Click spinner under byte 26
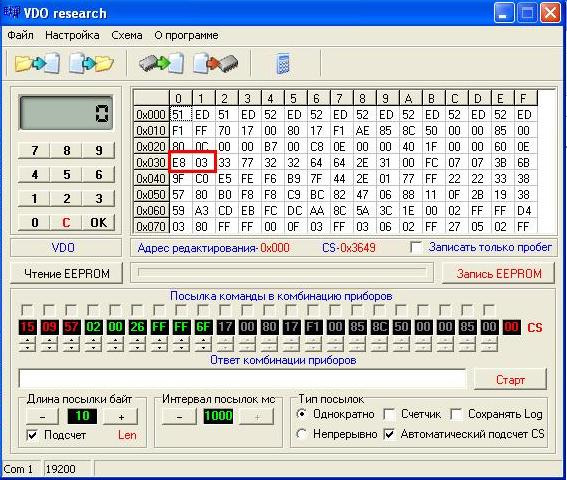The width and height of the screenshot is (567, 480). [137, 344]
